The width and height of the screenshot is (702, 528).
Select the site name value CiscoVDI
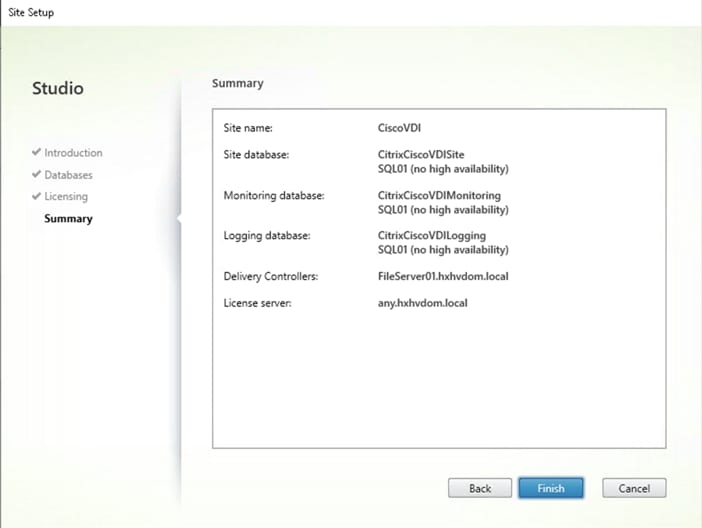click(x=399, y=128)
